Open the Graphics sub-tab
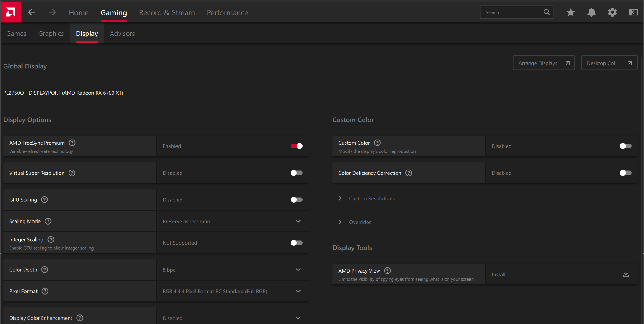 (x=51, y=34)
